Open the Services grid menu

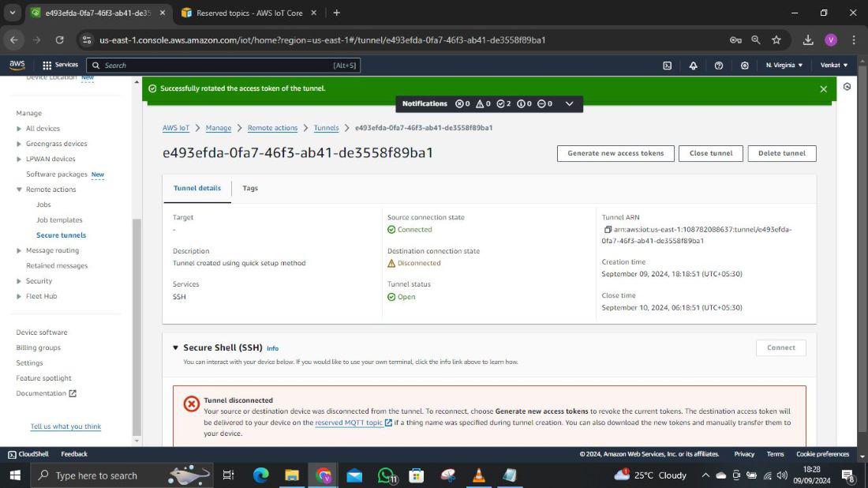pos(60,65)
